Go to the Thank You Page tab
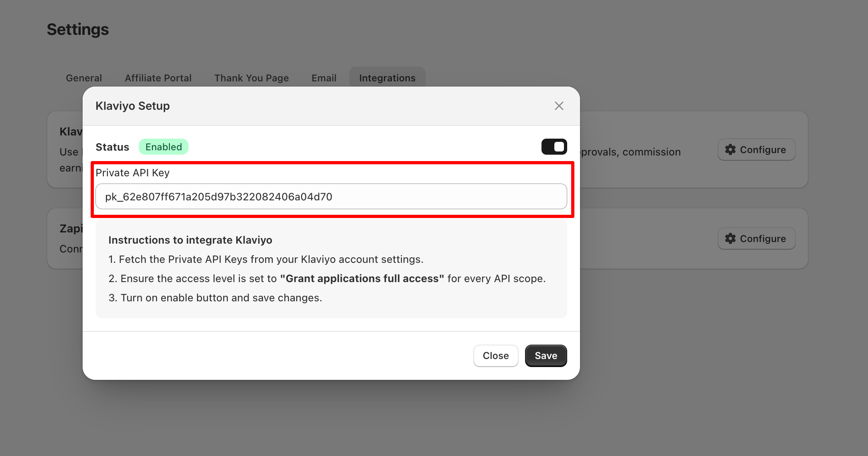Viewport: 868px width, 456px height. point(251,78)
